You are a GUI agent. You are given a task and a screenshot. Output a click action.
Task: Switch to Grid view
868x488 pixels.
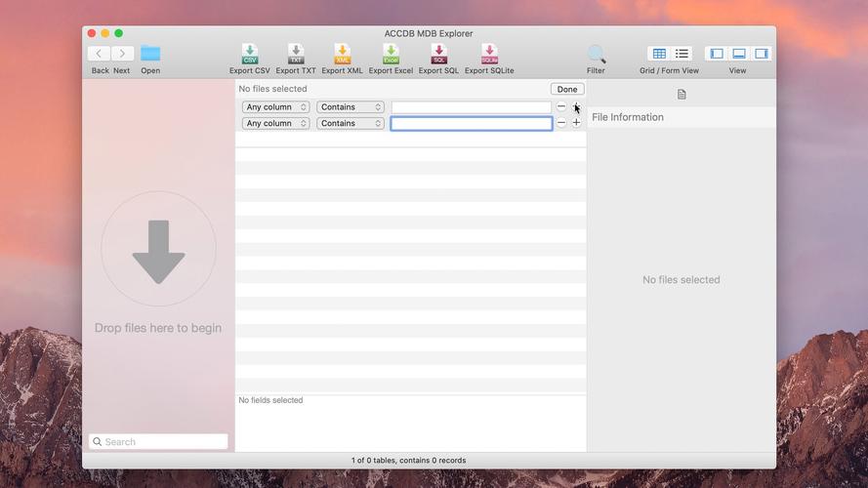coord(659,54)
